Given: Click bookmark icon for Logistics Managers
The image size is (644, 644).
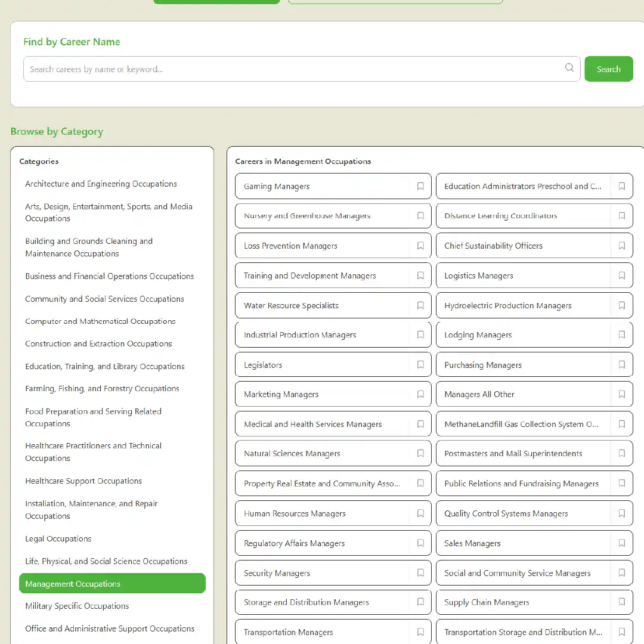Looking at the screenshot, I should click(621, 275).
